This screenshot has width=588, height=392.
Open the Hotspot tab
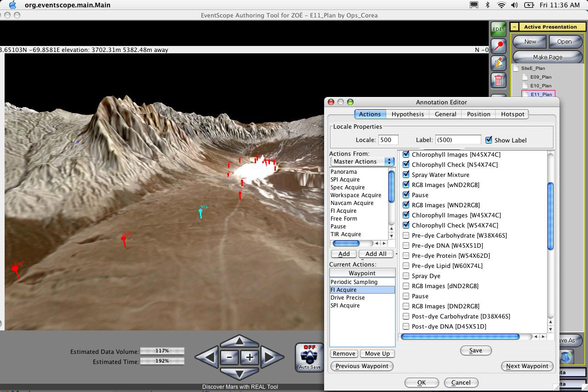tap(513, 114)
